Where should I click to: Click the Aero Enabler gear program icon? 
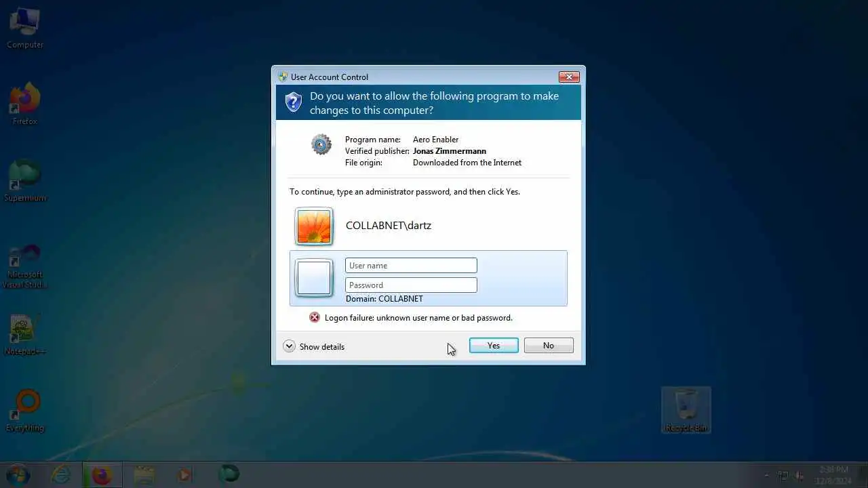click(x=321, y=144)
